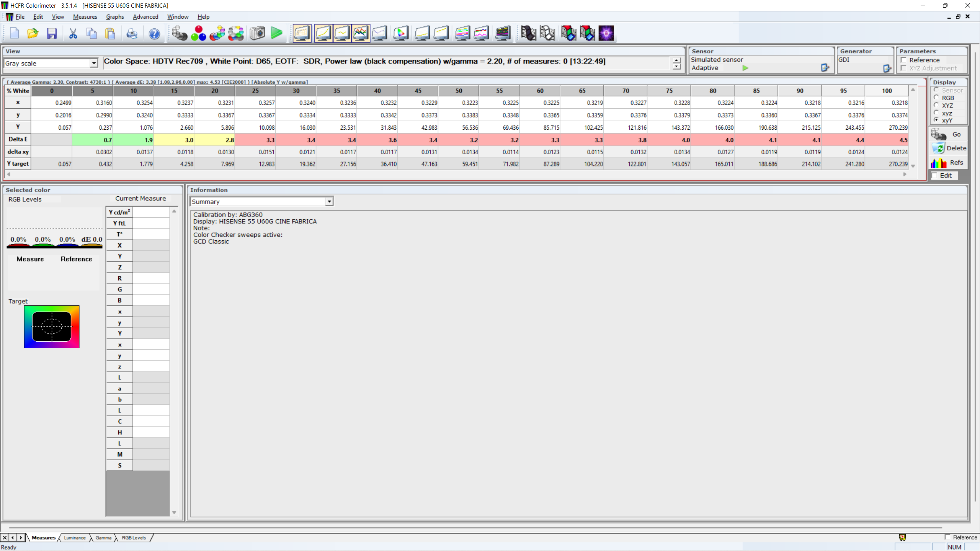The image size is (980, 551).
Task: Measure gray scale with gray spheres icon
Action: pos(179,34)
